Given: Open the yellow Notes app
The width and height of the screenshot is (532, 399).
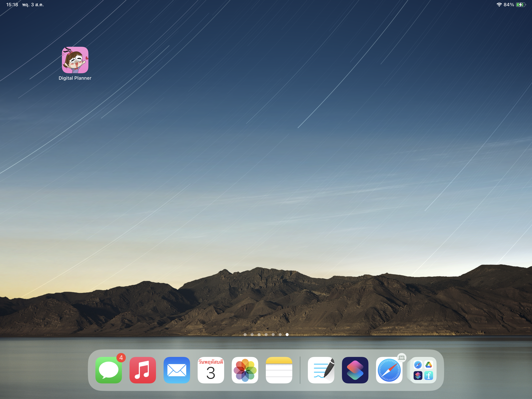Looking at the screenshot, I should [x=279, y=370].
